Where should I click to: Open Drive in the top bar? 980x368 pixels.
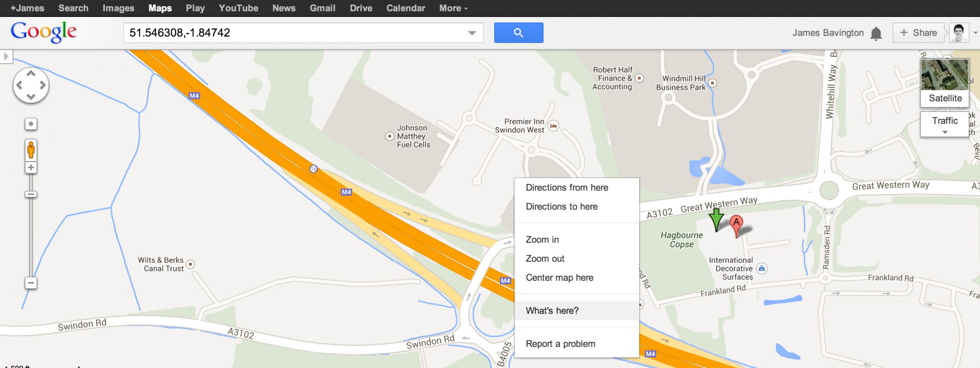[x=361, y=8]
